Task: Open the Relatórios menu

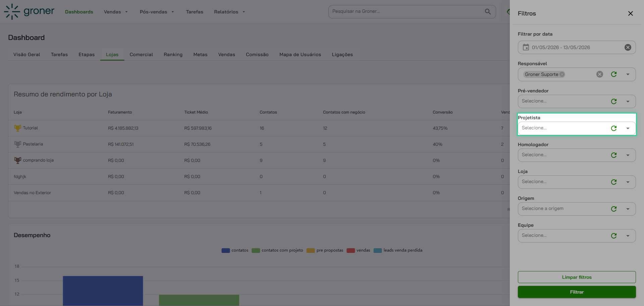Action: pos(229,12)
